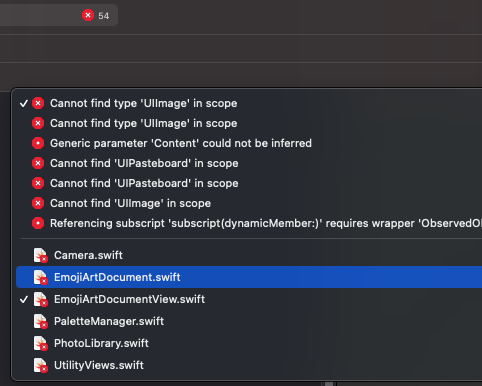Click the UtilityViews.swift file icon
The width and height of the screenshot is (482, 386).
coord(41,365)
